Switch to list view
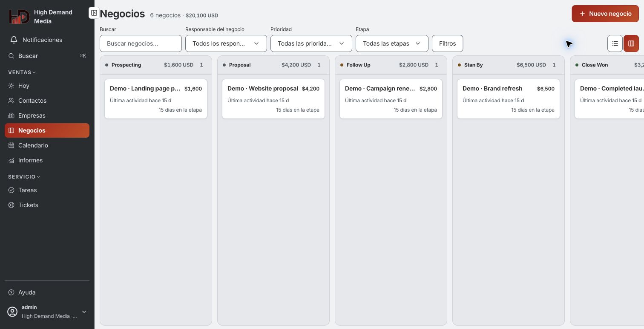644x329 pixels. coord(615,43)
